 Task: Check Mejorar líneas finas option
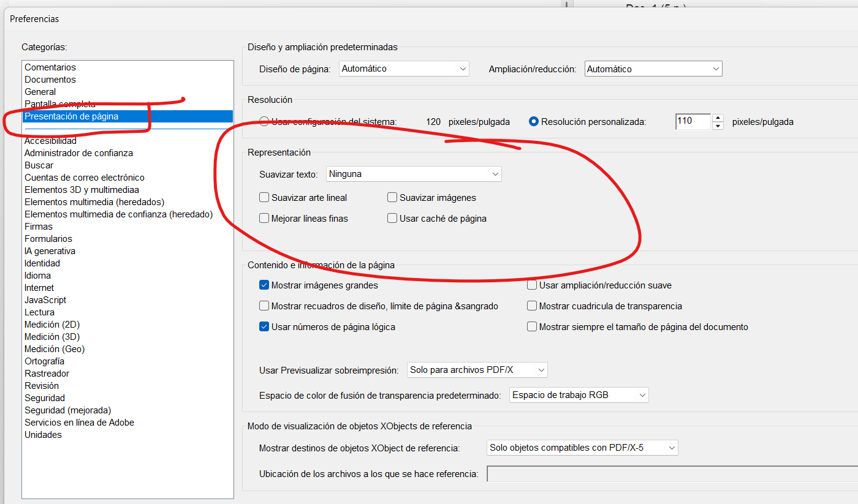(x=264, y=219)
